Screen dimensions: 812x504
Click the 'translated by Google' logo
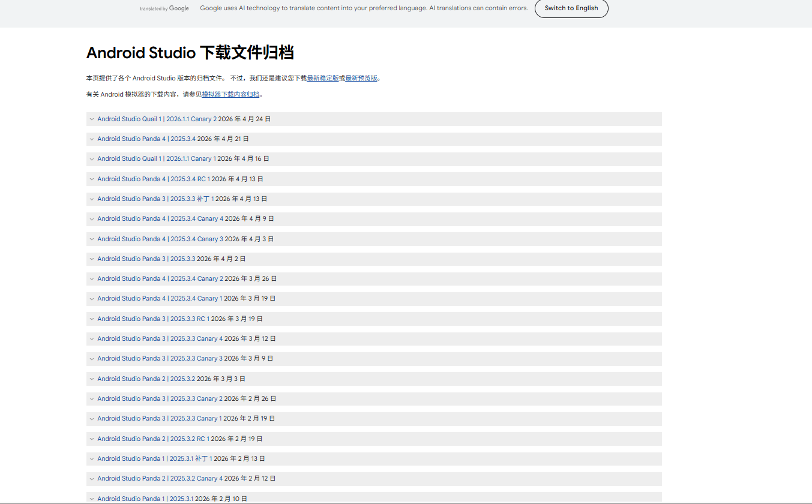(x=164, y=8)
